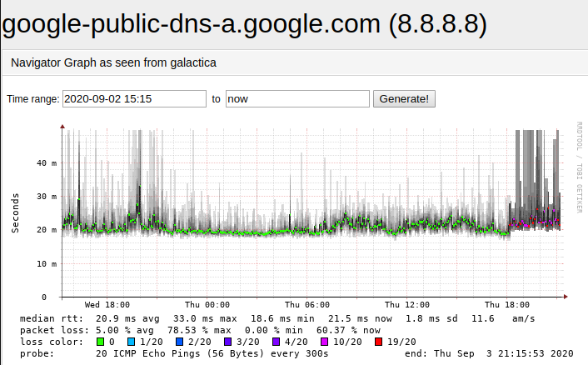The image size is (588, 365).
Task: Click the indigo 3/20 loss swatch
Action: point(227,342)
